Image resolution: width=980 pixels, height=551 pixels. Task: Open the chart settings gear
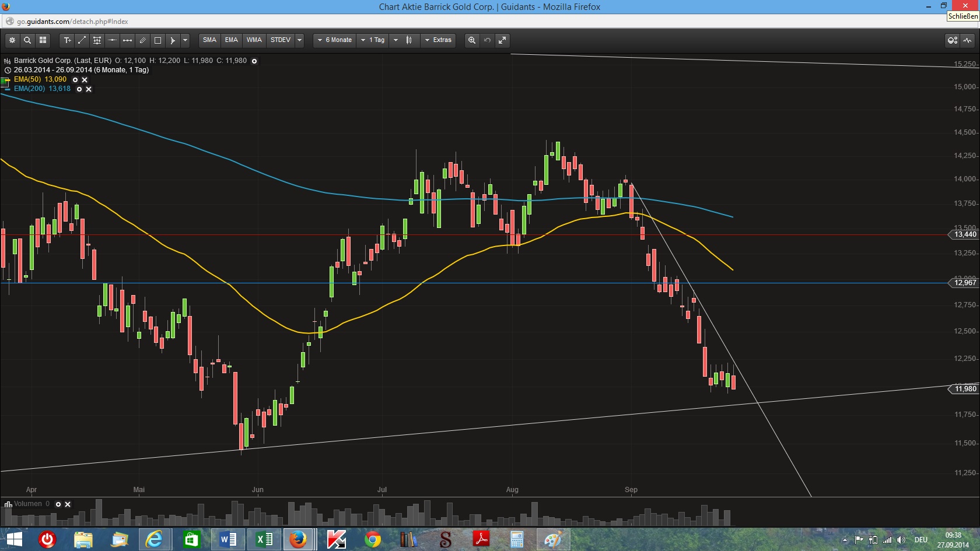pos(12,40)
